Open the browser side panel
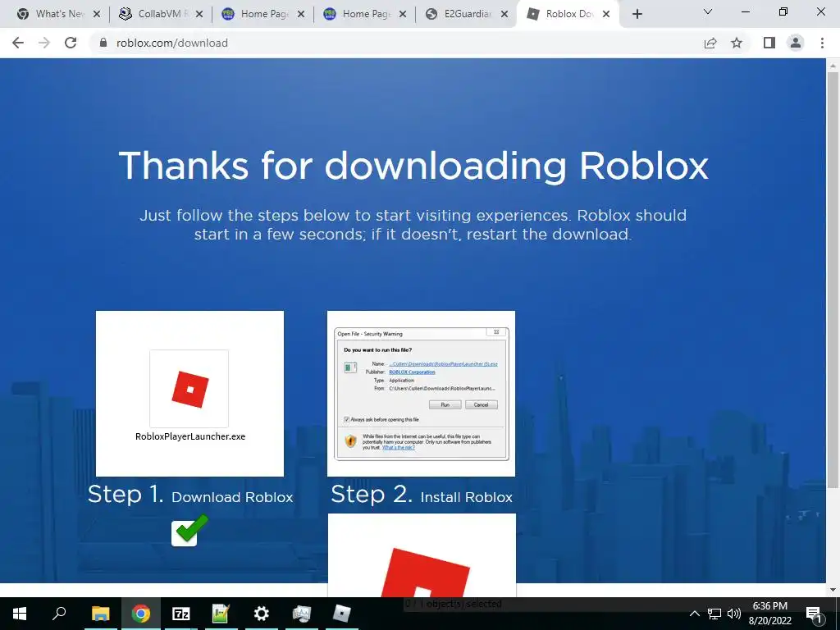The image size is (840, 630). tap(769, 43)
